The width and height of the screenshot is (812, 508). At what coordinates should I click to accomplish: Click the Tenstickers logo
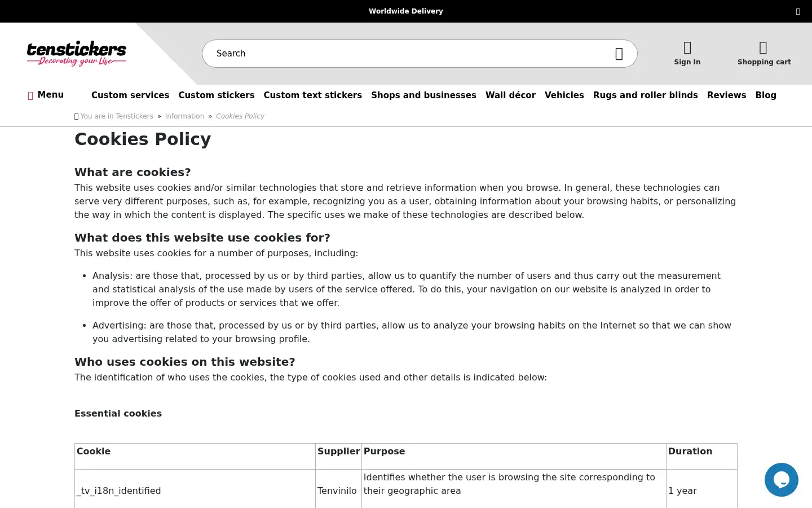point(77,54)
